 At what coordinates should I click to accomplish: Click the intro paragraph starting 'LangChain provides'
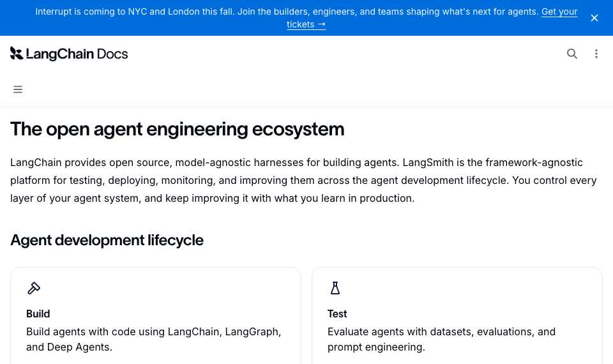pyautogui.click(x=303, y=180)
